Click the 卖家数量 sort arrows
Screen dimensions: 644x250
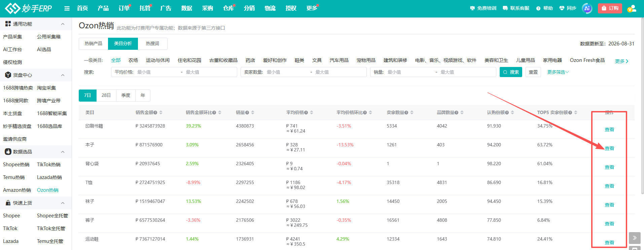coord(412,112)
